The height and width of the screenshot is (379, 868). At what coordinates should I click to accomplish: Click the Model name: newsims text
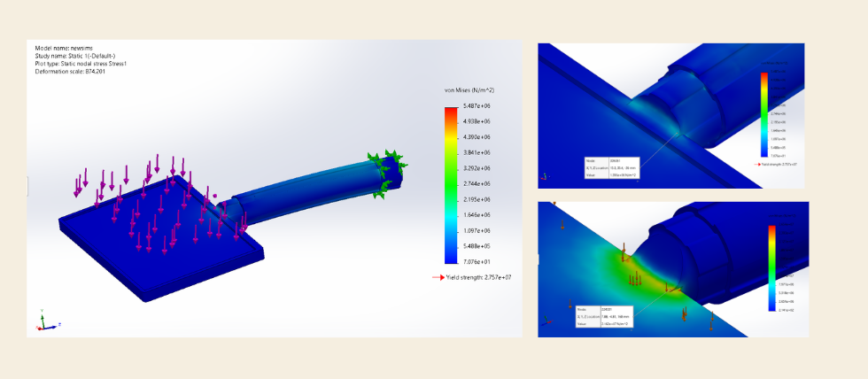click(65, 48)
